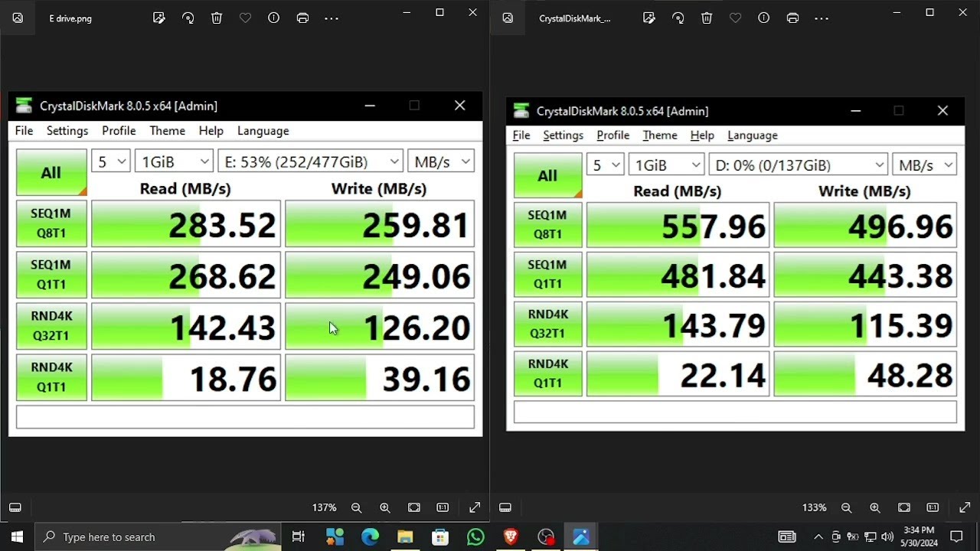Rotate the CrystalDiskMark_ photo
The width and height of the screenshot is (980, 551).
[x=678, y=18]
